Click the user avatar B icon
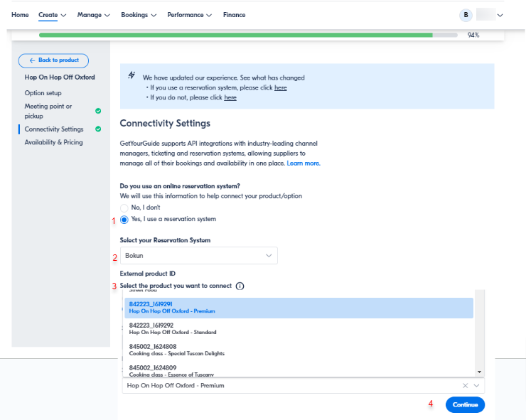526x420 pixels. 466,15
